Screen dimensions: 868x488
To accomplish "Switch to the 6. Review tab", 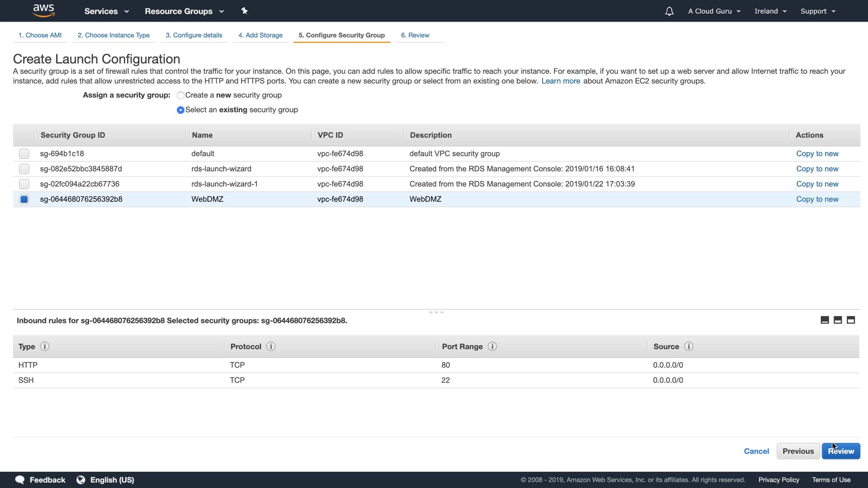I will click(415, 35).
